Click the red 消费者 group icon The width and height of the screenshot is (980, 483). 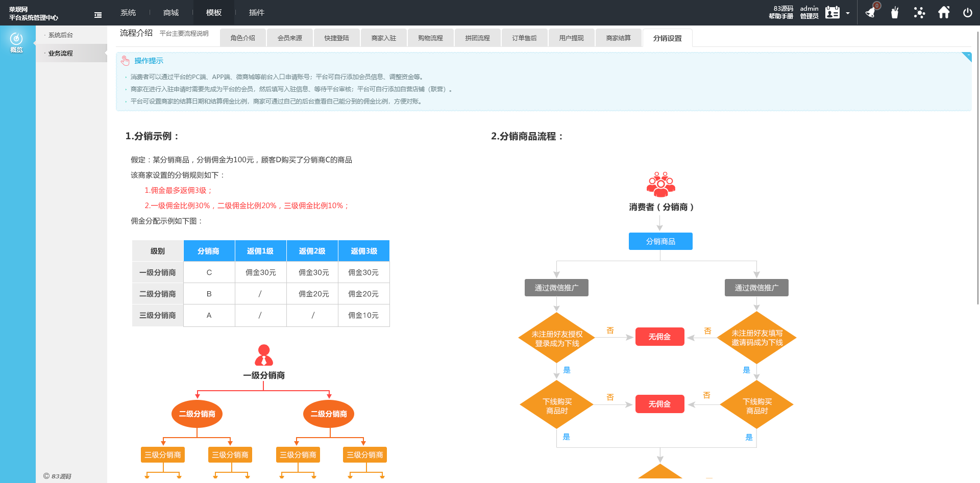pos(661,184)
